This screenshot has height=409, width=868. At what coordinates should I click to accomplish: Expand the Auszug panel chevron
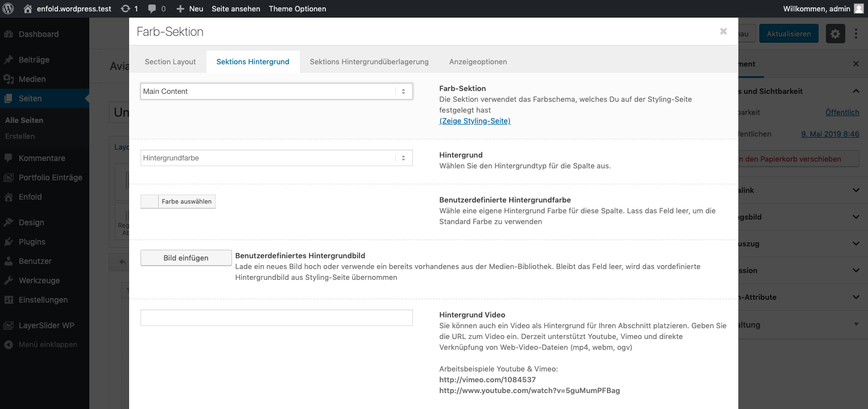(856, 243)
